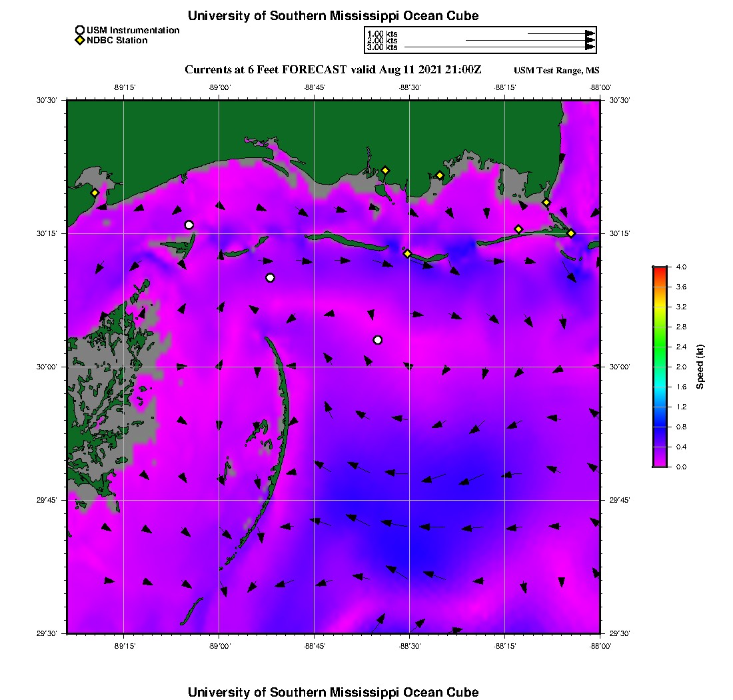The height and width of the screenshot is (700, 733).
Task: Pick the northernmost NDBC station diamond marker
Action: (x=385, y=170)
